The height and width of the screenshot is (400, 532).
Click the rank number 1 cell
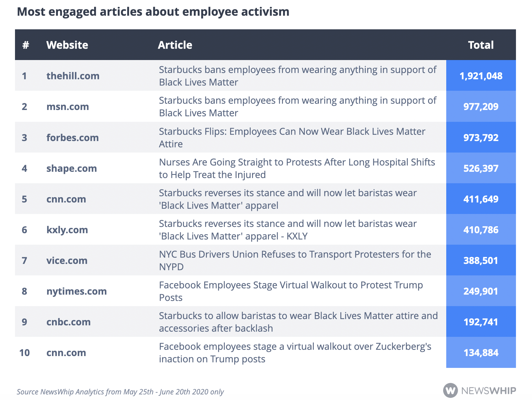24,76
